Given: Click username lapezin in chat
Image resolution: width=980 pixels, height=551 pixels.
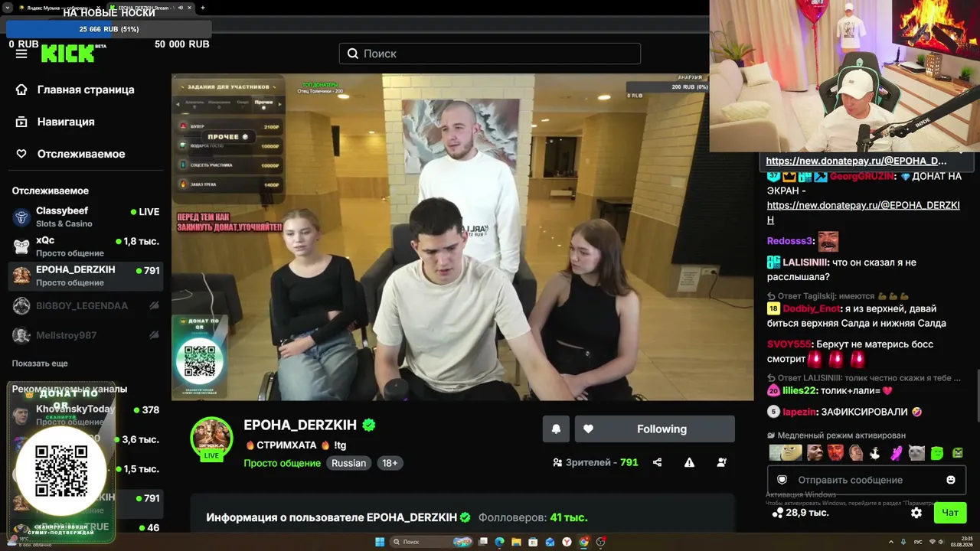Looking at the screenshot, I should (799, 412).
